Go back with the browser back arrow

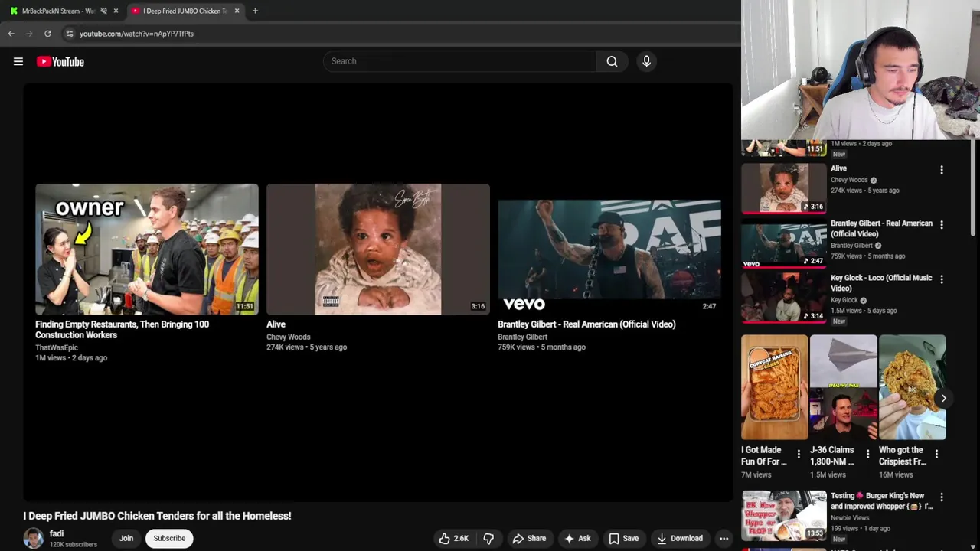11,34
